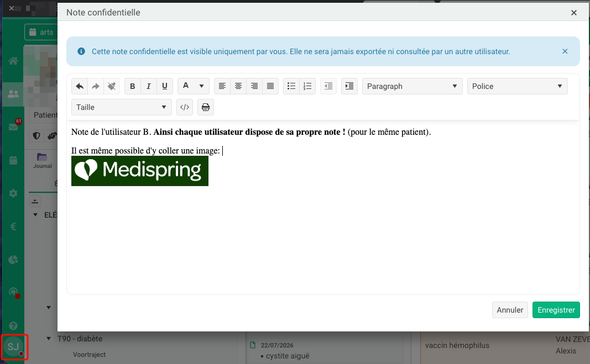590x364 pixels.
Task: Click the Annuler button
Action: [x=510, y=310]
